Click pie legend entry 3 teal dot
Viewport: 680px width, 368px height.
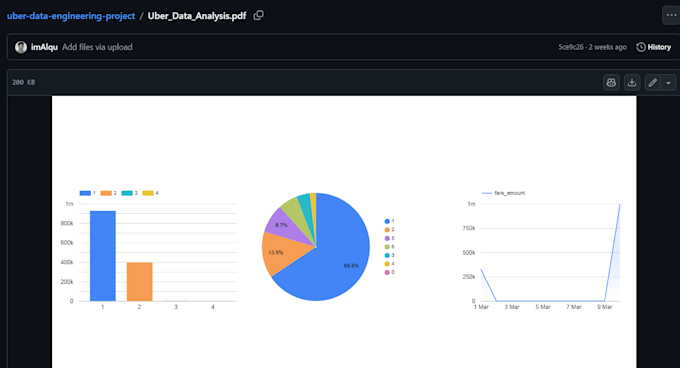[x=387, y=255]
